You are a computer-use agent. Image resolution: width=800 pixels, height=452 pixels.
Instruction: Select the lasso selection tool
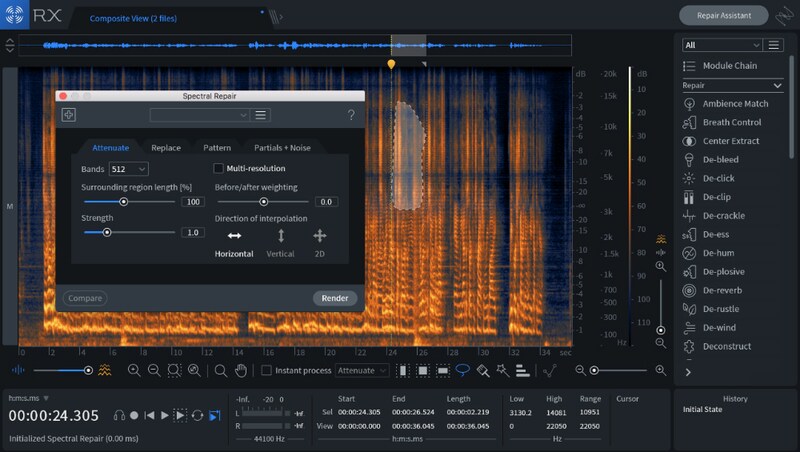[x=463, y=370]
